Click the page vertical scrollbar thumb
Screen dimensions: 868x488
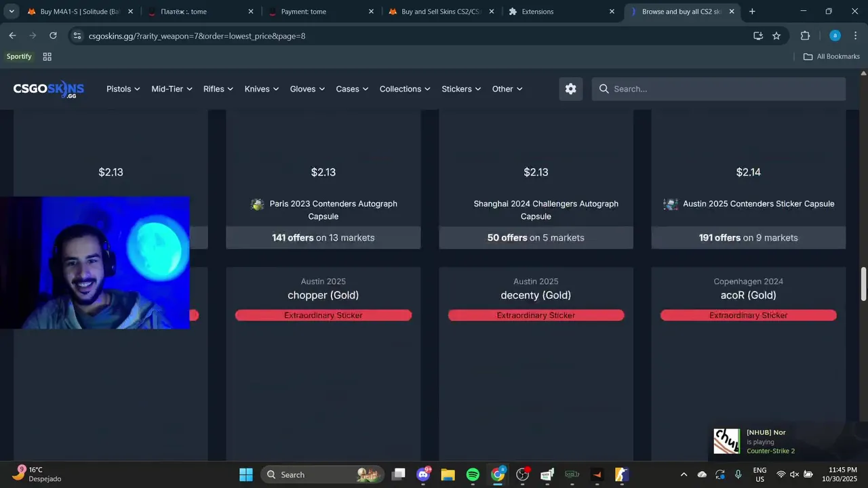click(x=863, y=285)
